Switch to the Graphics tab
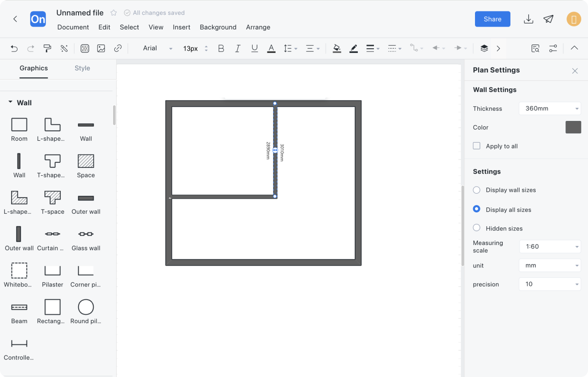The image size is (588, 377). (34, 68)
